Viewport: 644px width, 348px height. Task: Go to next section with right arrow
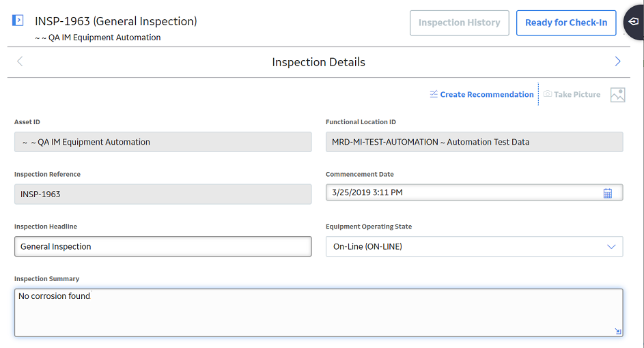[617, 61]
